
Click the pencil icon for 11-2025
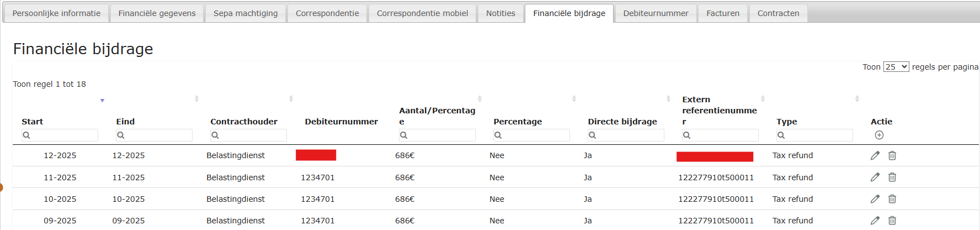[x=875, y=177]
